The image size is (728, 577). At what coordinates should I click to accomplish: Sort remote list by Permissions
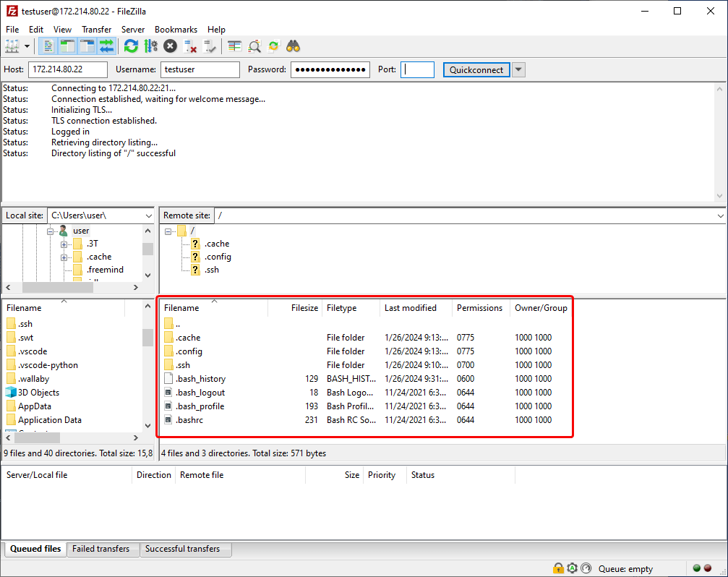click(479, 308)
